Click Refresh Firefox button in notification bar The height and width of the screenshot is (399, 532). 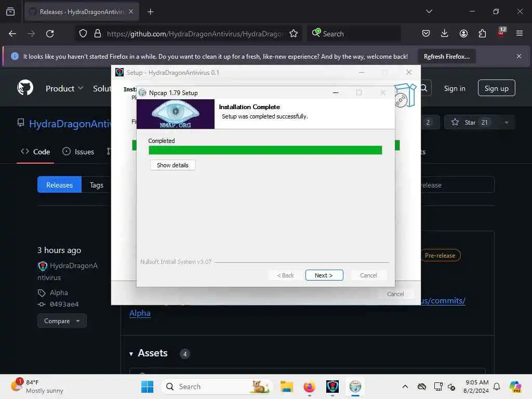[446, 57]
